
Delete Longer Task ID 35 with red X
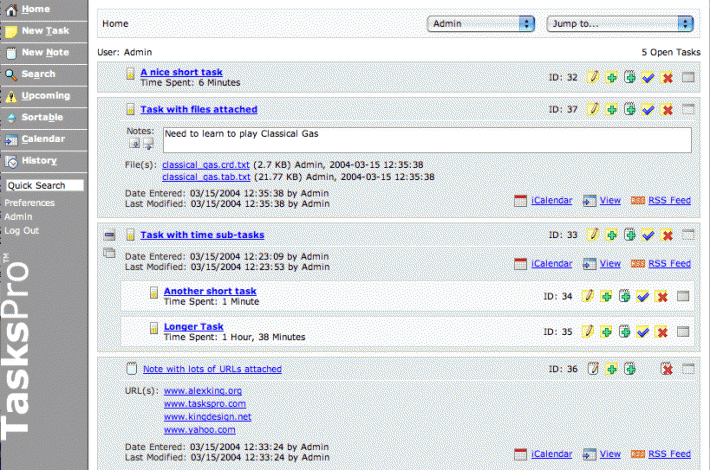662,332
